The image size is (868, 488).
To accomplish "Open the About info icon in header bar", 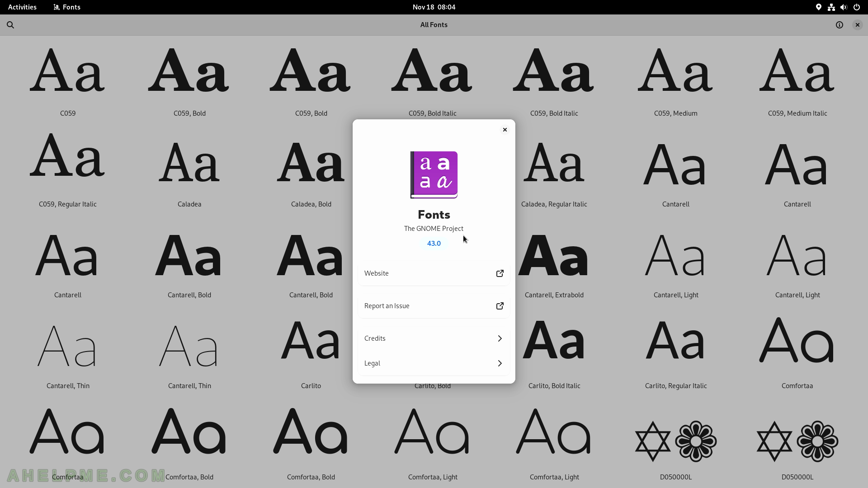I will [x=840, y=25].
